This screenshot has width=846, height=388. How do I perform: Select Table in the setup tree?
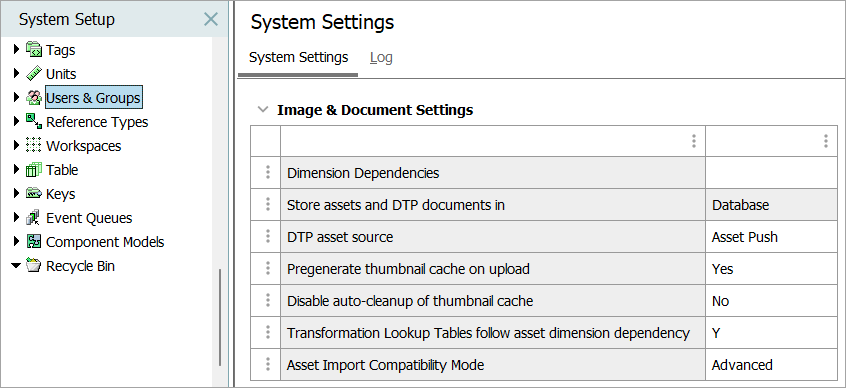tap(62, 170)
